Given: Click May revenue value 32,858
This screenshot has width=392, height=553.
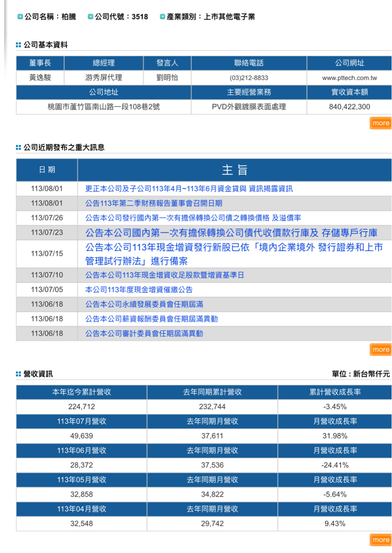Looking at the screenshot, I should point(82,495).
